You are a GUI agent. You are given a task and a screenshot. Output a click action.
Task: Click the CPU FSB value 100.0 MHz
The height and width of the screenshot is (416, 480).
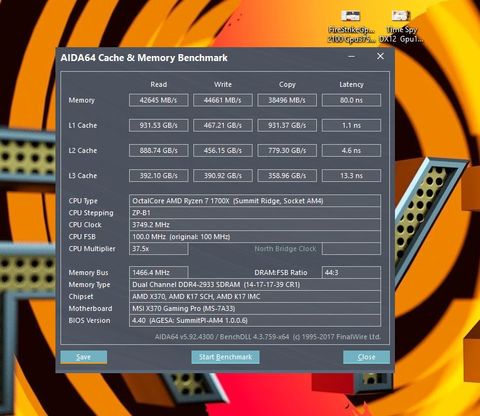[255, 237]
